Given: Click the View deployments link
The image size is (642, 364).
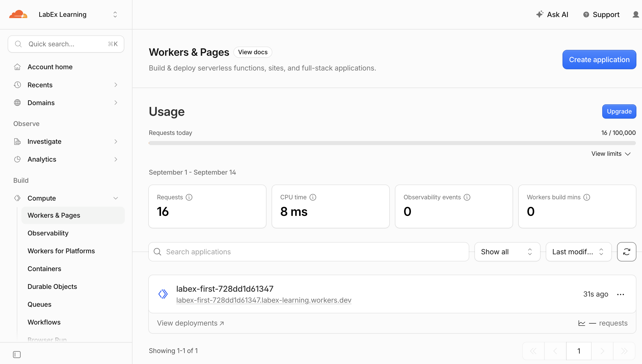Looking at the screenshot, I should 191,323.
